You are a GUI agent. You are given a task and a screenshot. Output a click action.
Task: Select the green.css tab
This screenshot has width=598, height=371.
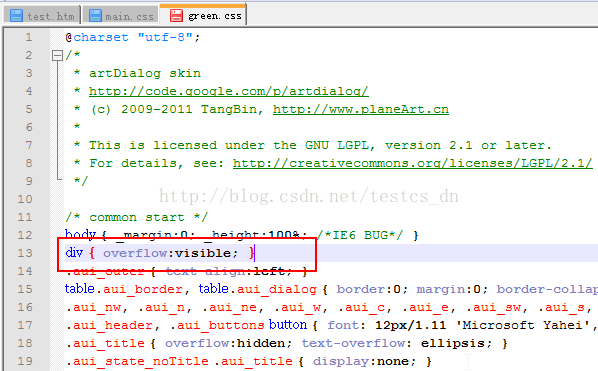click(204, 15)
